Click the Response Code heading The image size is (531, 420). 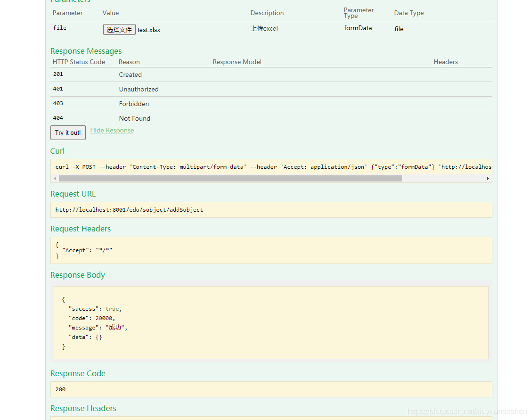(x=78, y=374)
